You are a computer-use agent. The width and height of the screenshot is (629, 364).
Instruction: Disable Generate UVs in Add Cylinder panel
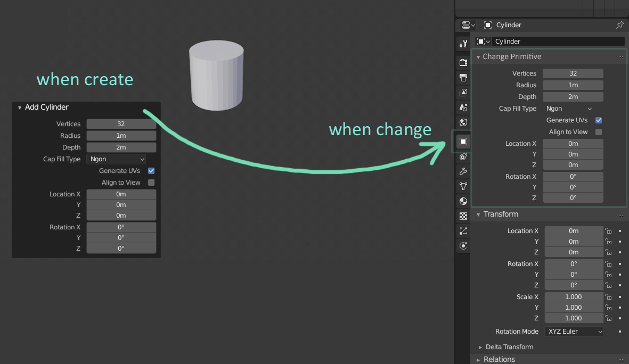(151, 171)
